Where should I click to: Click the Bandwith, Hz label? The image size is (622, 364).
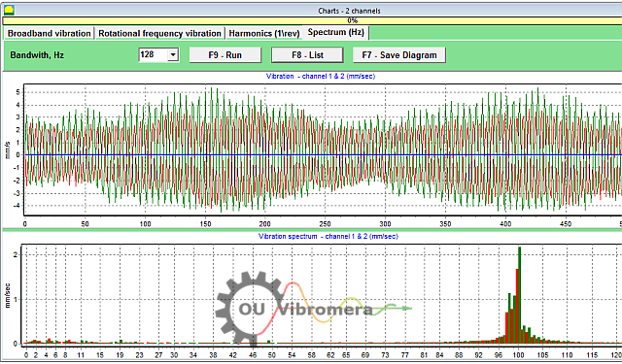[37, 55]
